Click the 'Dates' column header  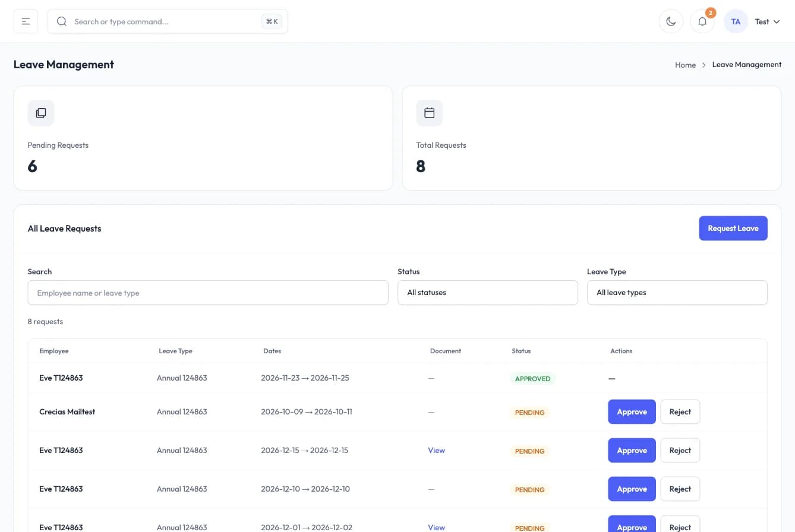[x=272, y=351]
